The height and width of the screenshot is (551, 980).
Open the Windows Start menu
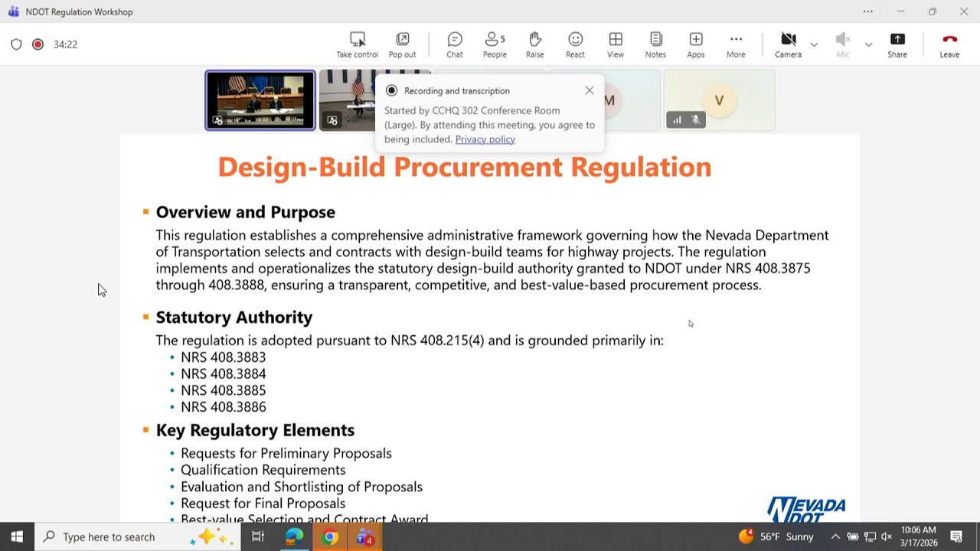point(17,536)
